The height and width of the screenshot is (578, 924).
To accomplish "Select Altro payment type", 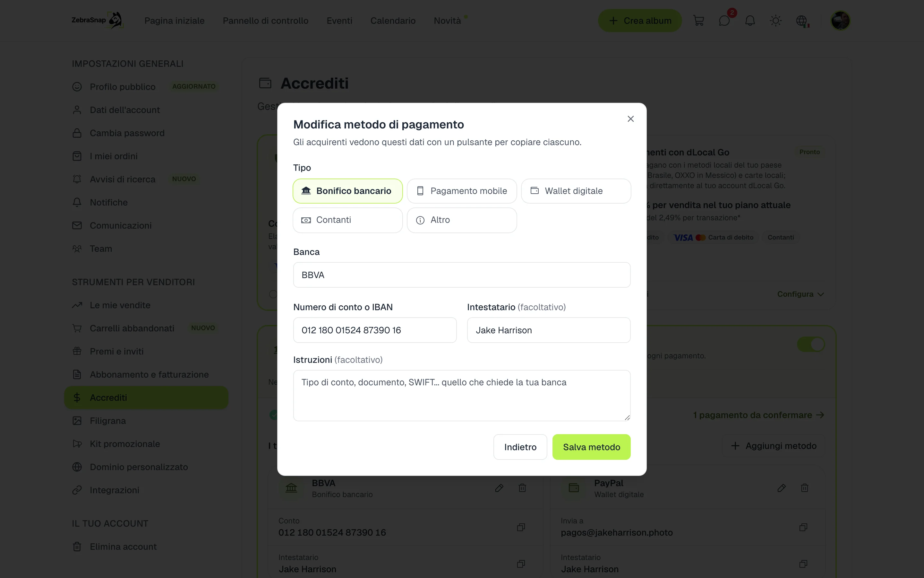I will pos(462,220).
